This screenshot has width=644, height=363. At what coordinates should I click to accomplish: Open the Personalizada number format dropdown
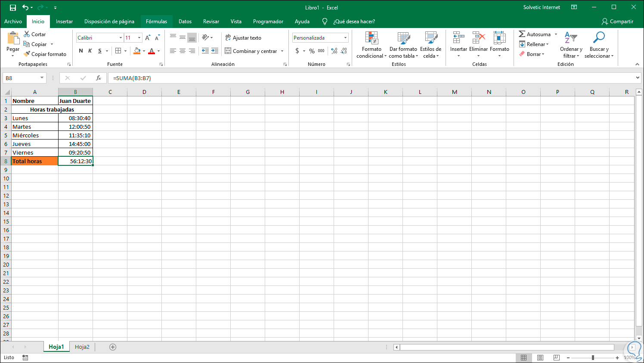345,38
